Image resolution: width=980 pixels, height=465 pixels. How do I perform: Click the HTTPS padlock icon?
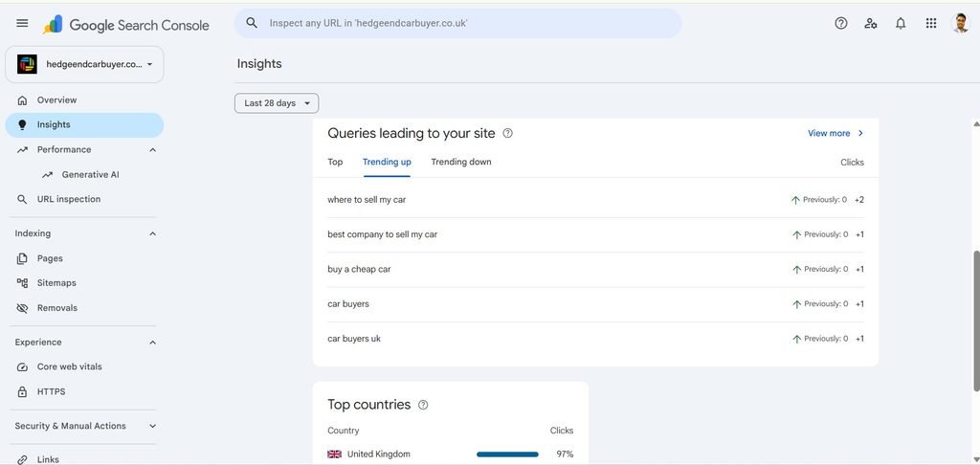click(x=23, y=392)
